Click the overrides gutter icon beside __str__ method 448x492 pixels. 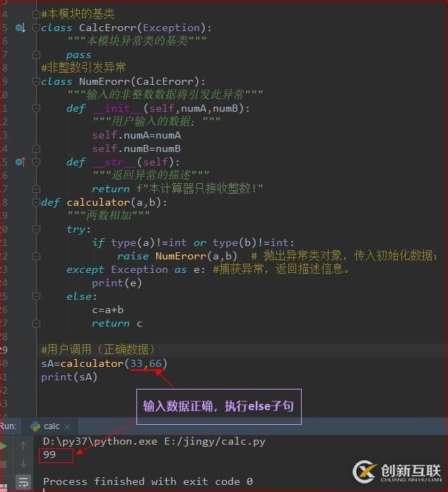(x=20, y=162)
